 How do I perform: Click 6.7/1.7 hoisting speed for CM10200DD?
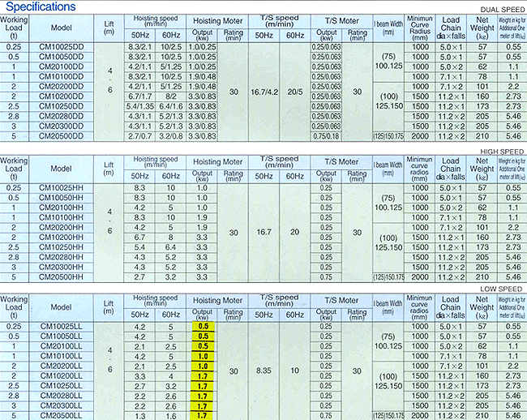[139, 96]
